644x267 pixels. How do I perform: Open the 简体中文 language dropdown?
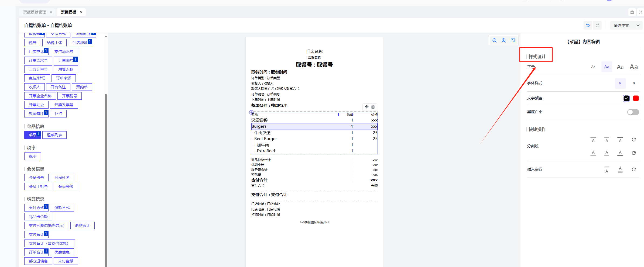[x=626, y=25]
